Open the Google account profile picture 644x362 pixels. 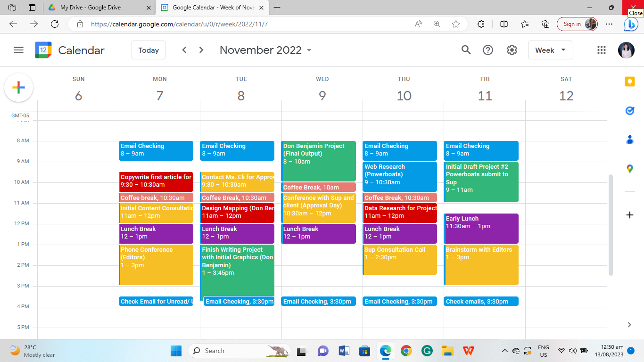coord(626,50)
